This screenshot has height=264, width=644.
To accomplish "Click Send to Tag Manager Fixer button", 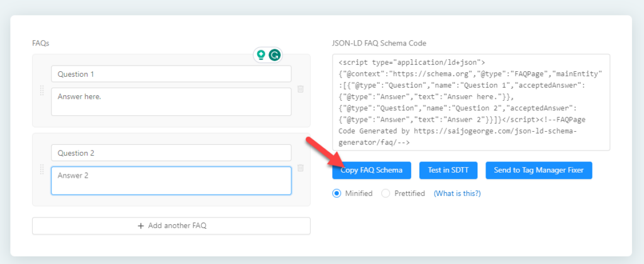I will tap(539, 170).
